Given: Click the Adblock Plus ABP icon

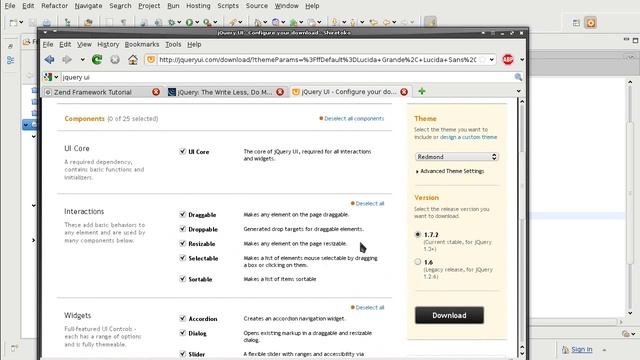Looking at the screenshot, I should click(x=508, y=60).
